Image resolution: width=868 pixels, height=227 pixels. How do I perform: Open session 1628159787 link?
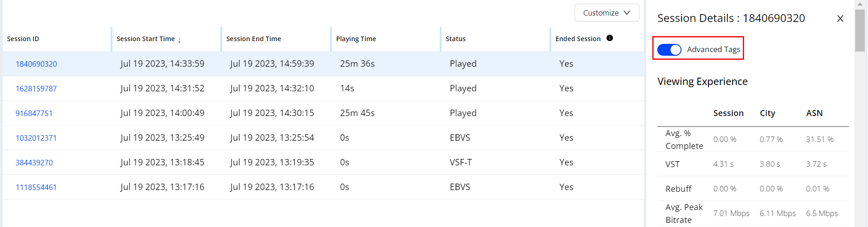coord(36,89)
